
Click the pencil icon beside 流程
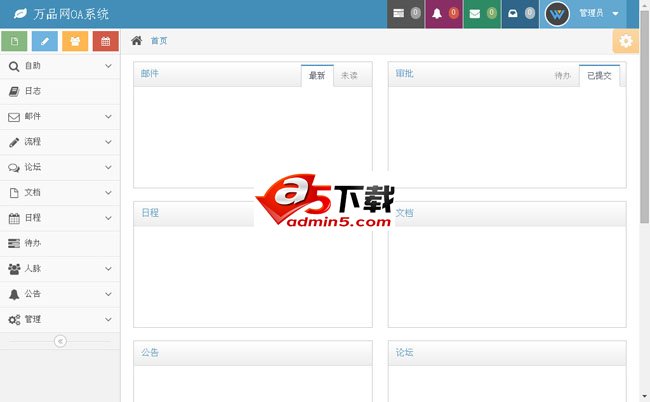(14, 143)
